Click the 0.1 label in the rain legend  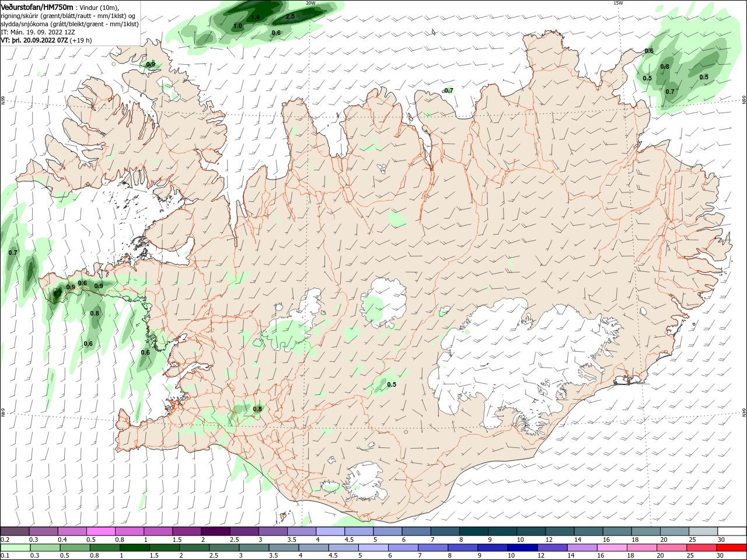pos(5,556)
